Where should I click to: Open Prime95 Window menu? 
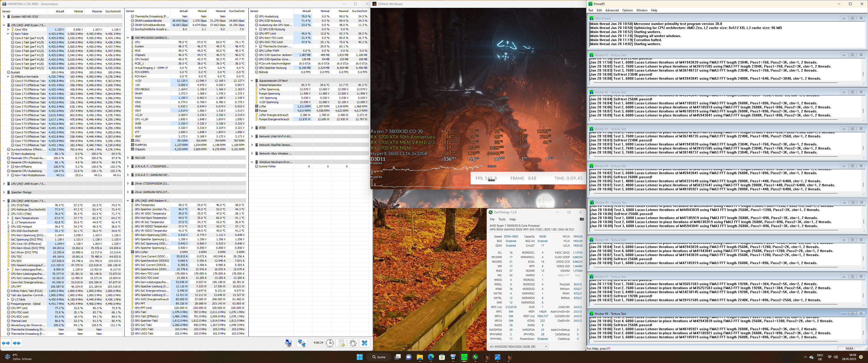point(642,10)
